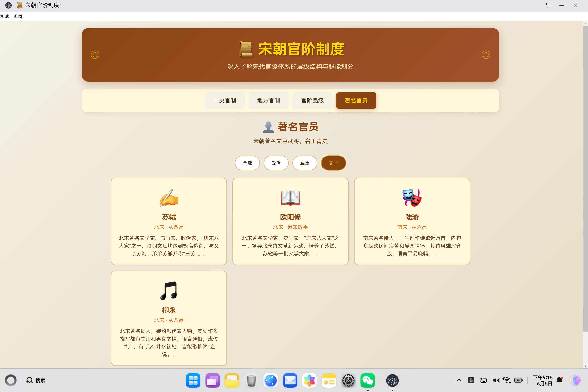Viewport: 588px width, 392px height.
Task: Click the 南宋 · 从六品 rank label
Action: [x=412, y=227]
